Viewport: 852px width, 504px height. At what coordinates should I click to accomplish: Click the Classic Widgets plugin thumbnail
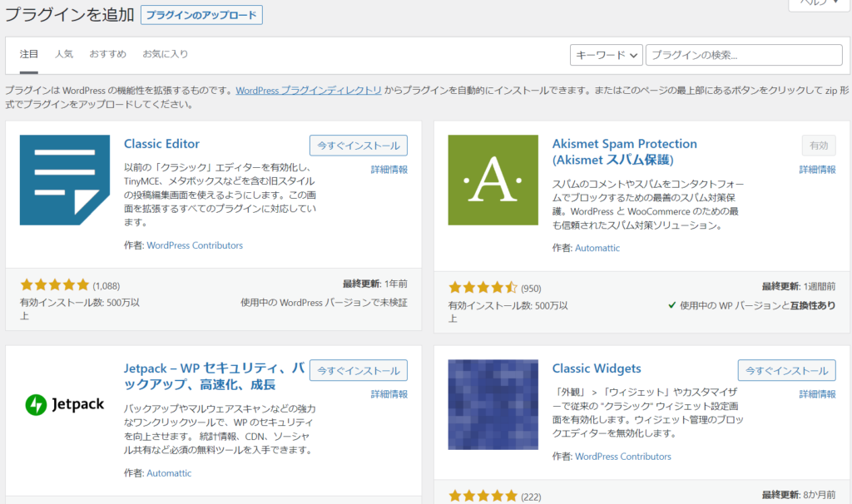pyautogui.click(x=493, y=404)
